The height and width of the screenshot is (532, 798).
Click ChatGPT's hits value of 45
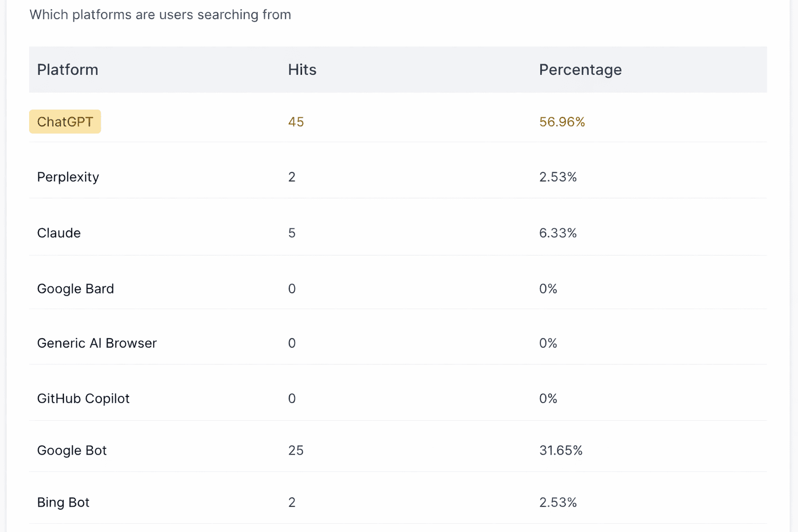coord(296,122)
